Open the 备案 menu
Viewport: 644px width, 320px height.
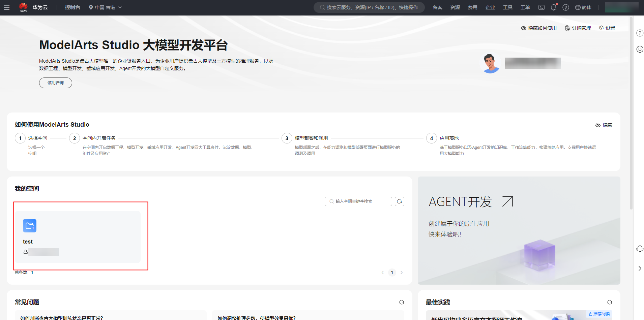[x=438, y=7]
